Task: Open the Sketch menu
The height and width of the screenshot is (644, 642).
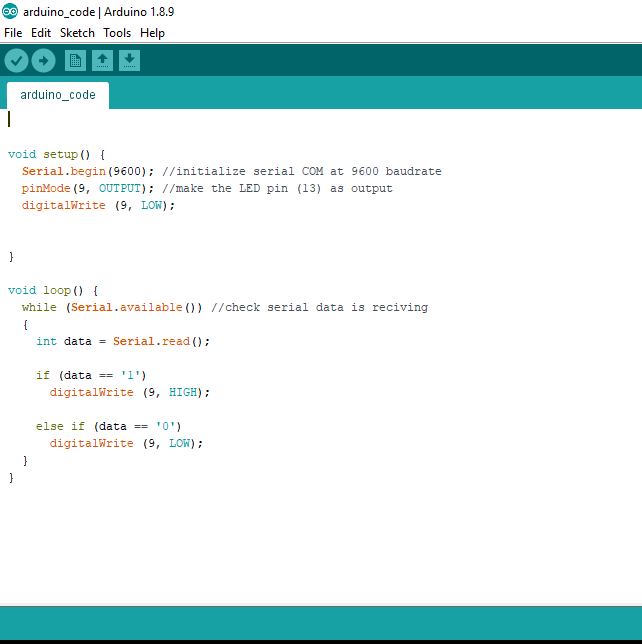Action: [77, 33]
